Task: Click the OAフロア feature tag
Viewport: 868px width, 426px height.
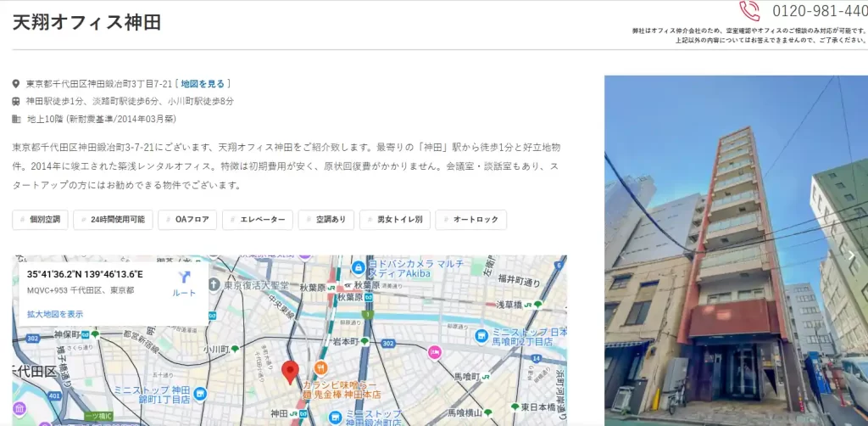Action: [187, 220]
